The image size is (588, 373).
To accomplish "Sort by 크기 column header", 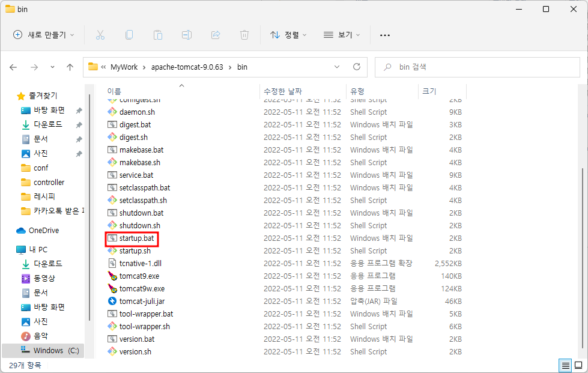I will tap(429, 91).
